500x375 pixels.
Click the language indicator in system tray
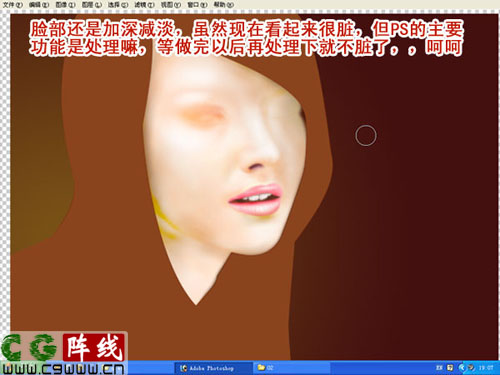tap(439, 368)
